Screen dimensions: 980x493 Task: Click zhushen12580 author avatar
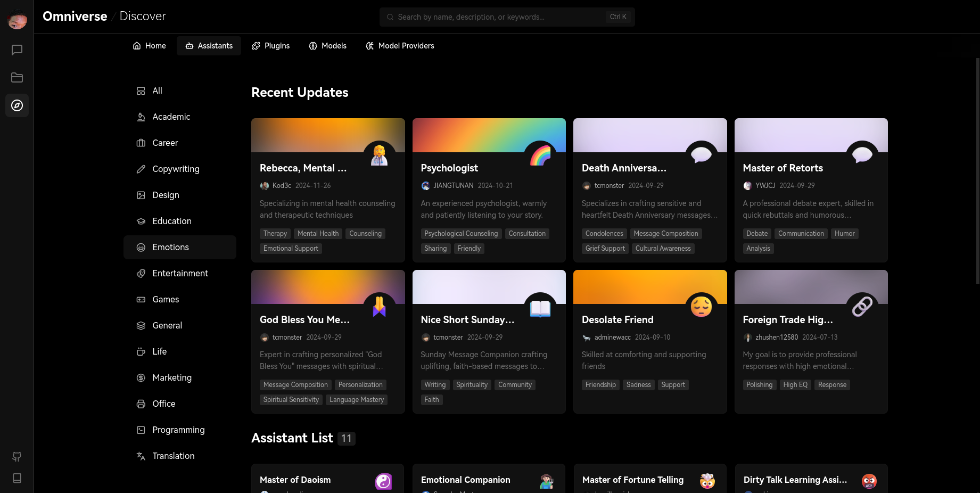[x=747, y=338]
